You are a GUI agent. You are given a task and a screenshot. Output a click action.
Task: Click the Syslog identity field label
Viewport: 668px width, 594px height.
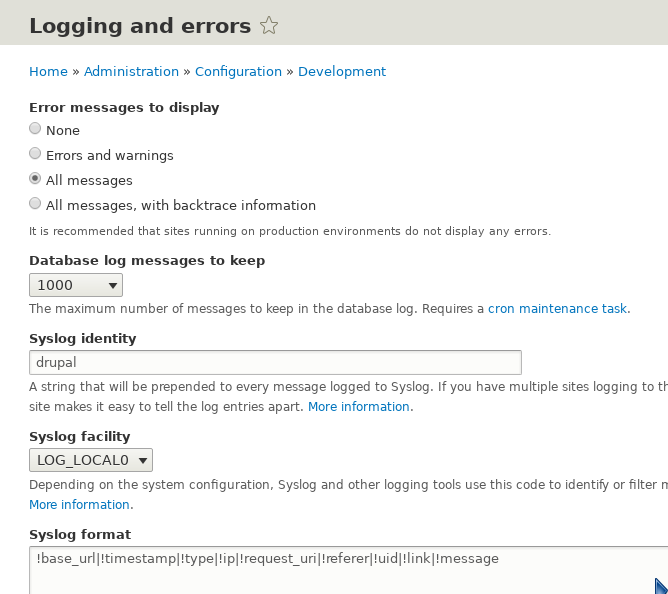coord(83,338)
